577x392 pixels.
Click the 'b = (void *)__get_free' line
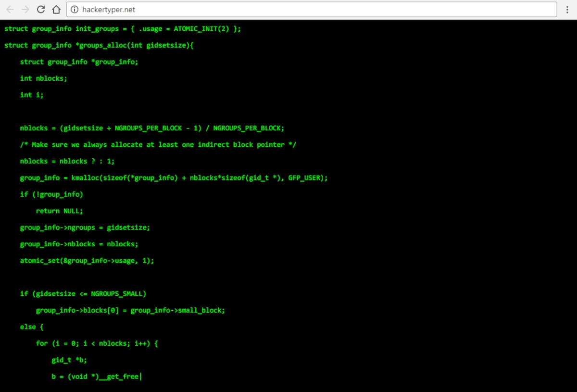click(96, 377)
